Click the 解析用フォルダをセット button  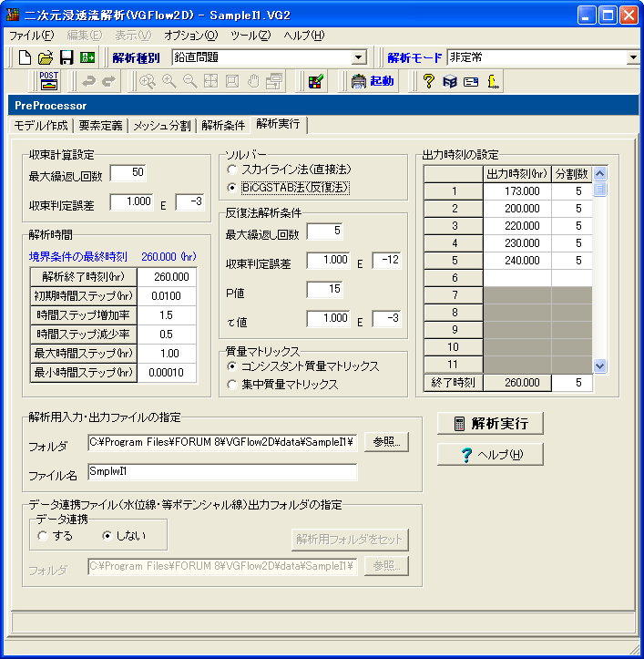pos(350,540)
